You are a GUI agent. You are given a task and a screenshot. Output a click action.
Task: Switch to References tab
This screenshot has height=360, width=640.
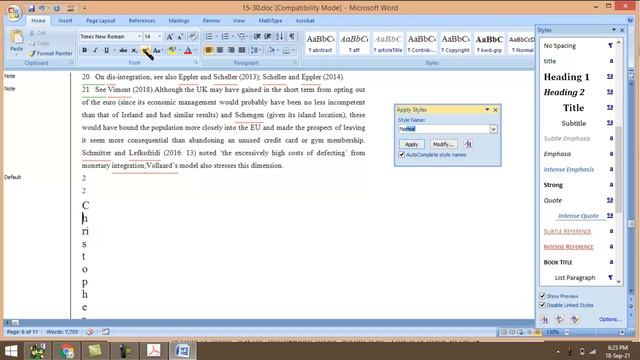142,20
